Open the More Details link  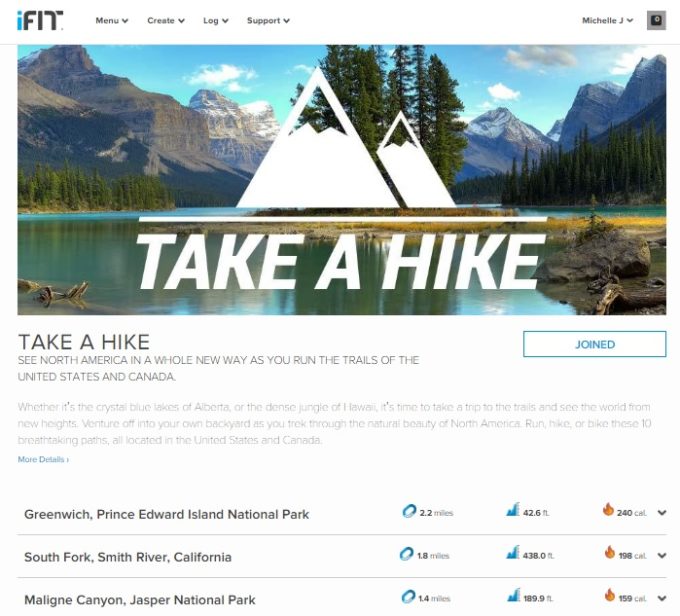coord(43,459)
